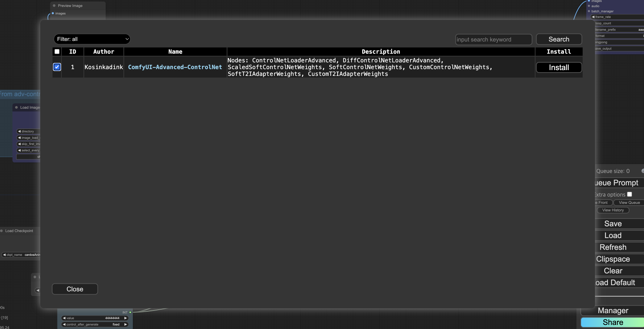Enable the Extra options checkbox

[x=630, y=194]
